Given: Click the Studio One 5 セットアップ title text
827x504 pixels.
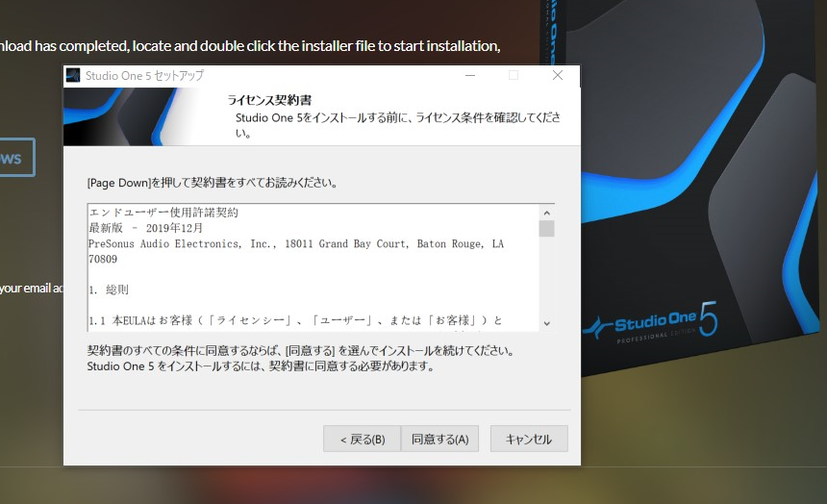Looking at the screenshot, I should pyautogui.click(x=144, y=75).
